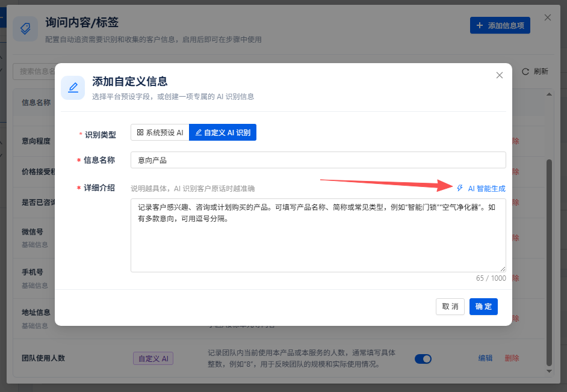Click the refresh icon beside 刷新
Image resolution: width=567 pixels, height=392 pixels.
coord(525,72)
